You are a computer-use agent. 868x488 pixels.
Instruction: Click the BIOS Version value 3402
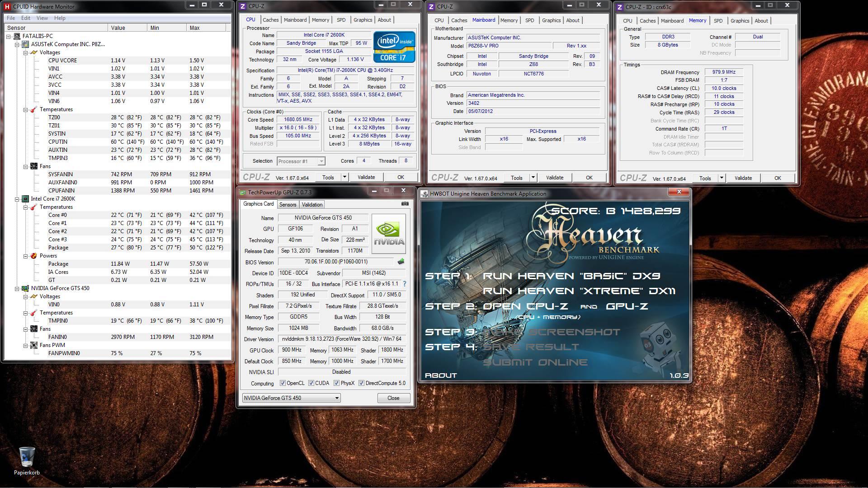[533, 103]
